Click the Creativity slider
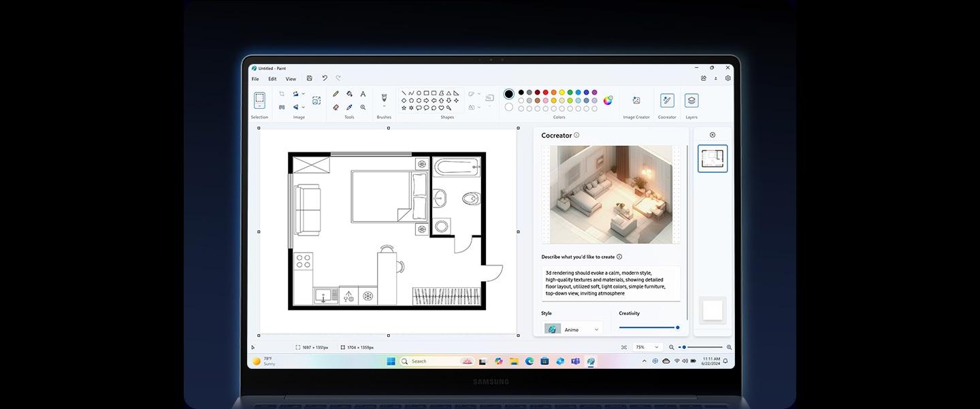980x409 pixels. tap(649, 327)
